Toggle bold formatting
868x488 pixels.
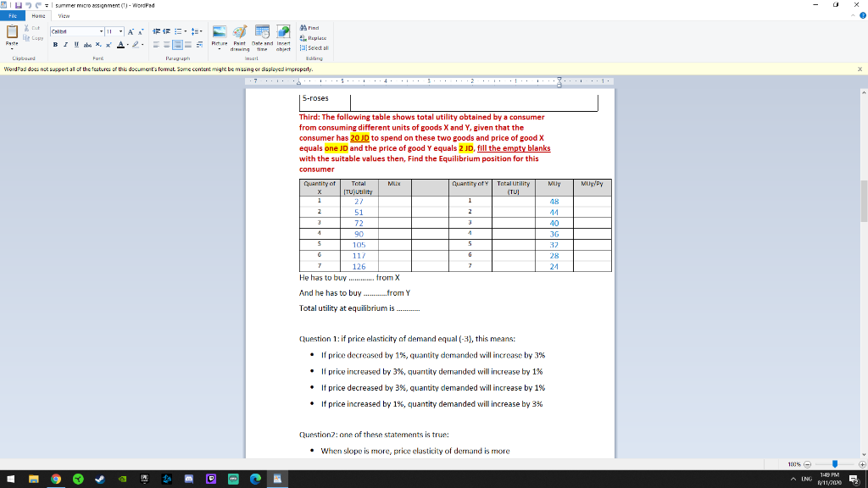pyautogui.click(x=55, y=44)
